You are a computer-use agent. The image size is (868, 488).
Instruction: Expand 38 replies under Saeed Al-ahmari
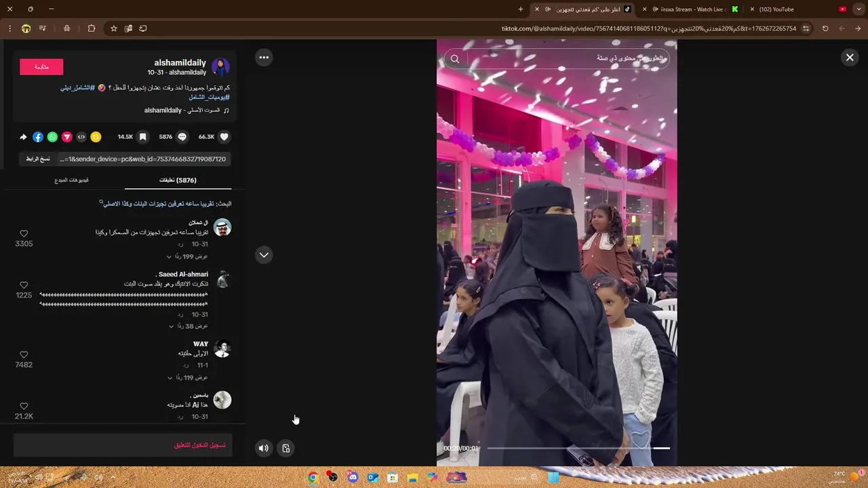tap(189, 326)
